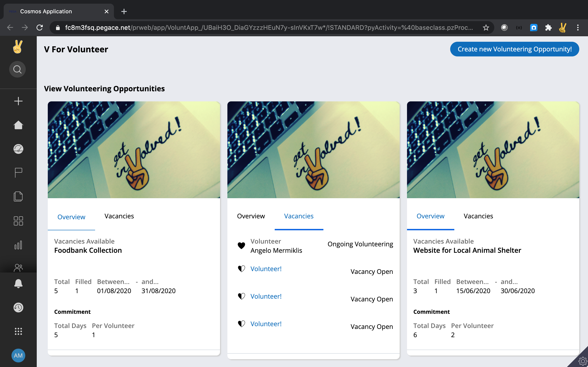Image resolution: width=588 pixels, height=367 pixels.
Task: Open the documents icon in sidebar
Action: (18, 196)
